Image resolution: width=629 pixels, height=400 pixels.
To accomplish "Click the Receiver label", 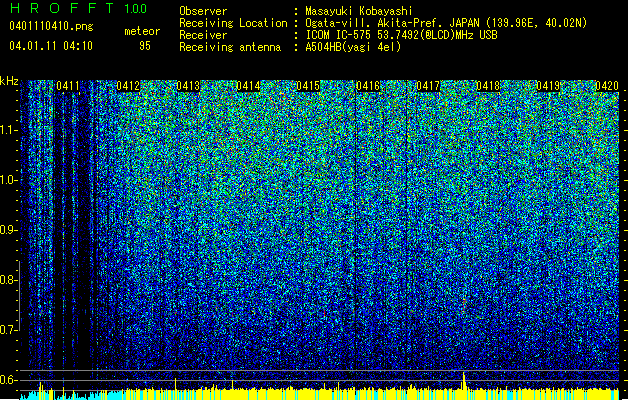I will tap(203, 35).
